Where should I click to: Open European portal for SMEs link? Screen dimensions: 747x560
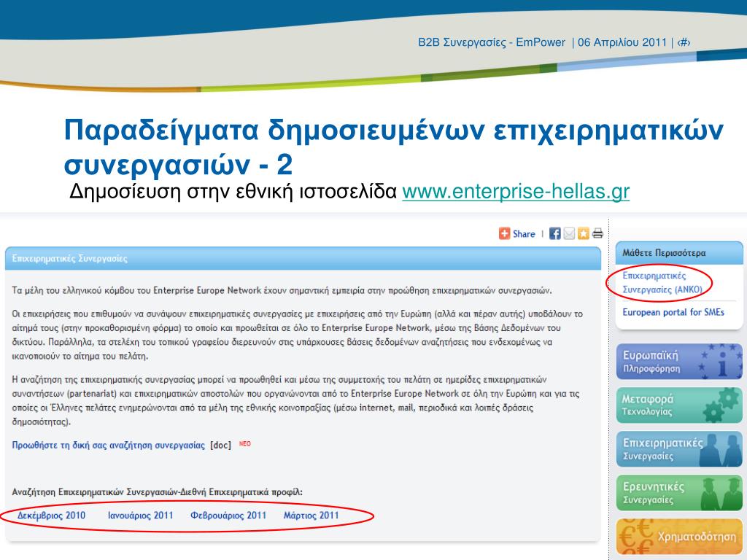[673, 312]
